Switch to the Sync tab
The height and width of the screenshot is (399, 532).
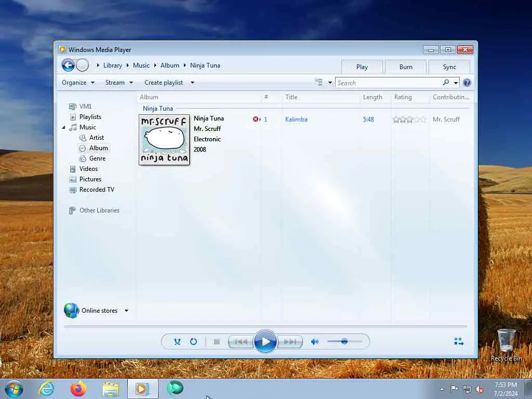[449, 67]
